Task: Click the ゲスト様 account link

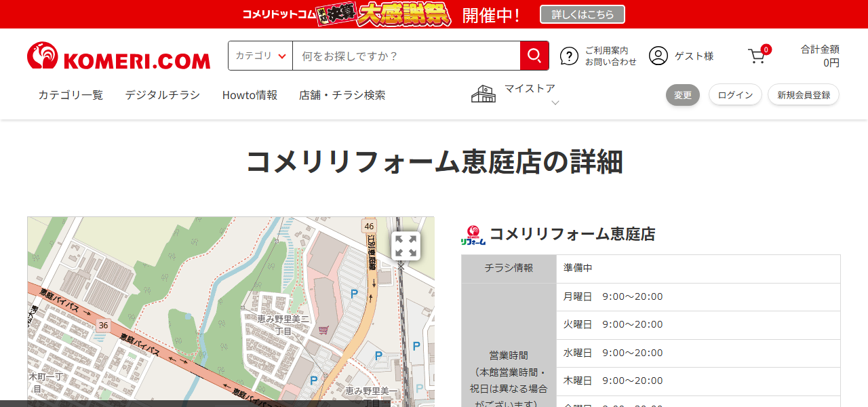Action: (694, 56)
